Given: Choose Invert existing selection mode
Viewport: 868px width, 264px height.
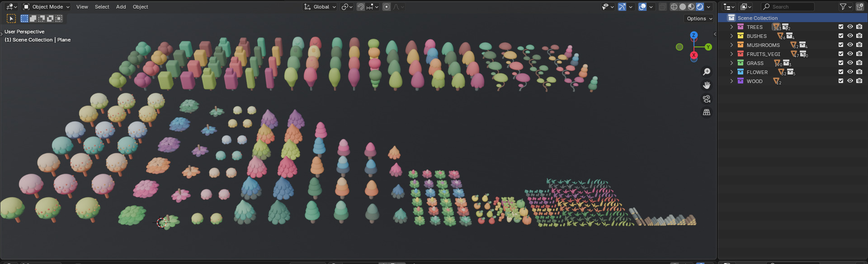Looking at the screenshot, I should pyautogui.click(x=50, y=19).
